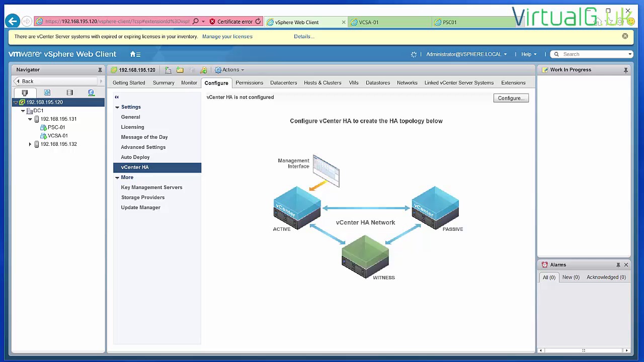Open the Hosts & Clusters tab

pyautogui.click(x=323, y=83)
